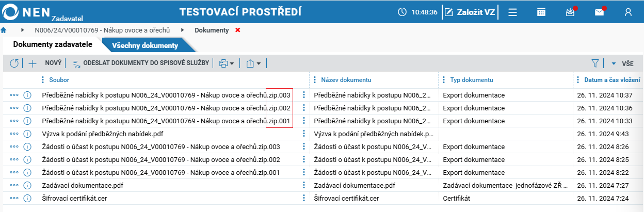Click Odeslat dokumenty do spisové služby
Image resolution: width=644 pixels, height=212 pixels.
click(141, 63)
